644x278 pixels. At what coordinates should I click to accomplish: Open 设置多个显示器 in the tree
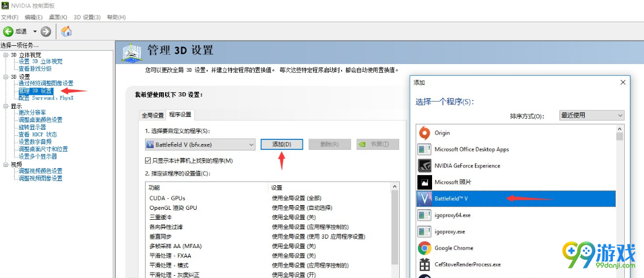(x=38, y=157)
